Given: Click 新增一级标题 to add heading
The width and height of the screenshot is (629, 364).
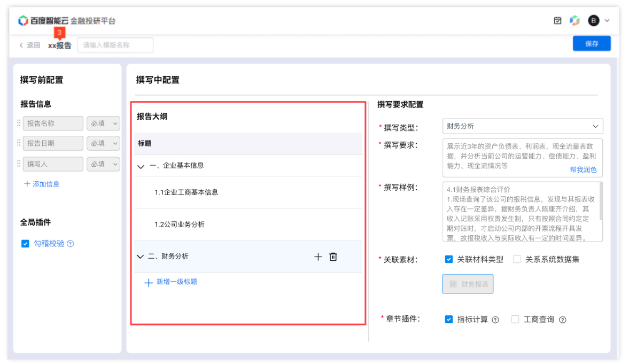Looking at the screenshot, I should point(171,282).
